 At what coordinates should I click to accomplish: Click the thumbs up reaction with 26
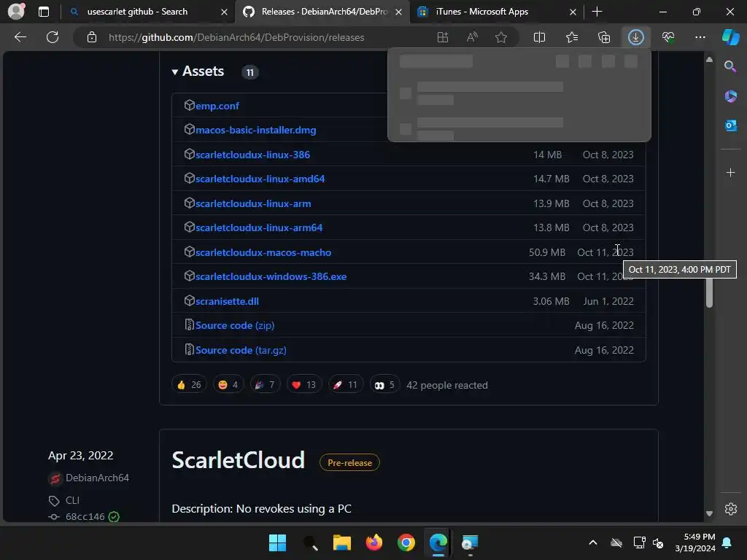pyautogui.click(x=189, y=385)
